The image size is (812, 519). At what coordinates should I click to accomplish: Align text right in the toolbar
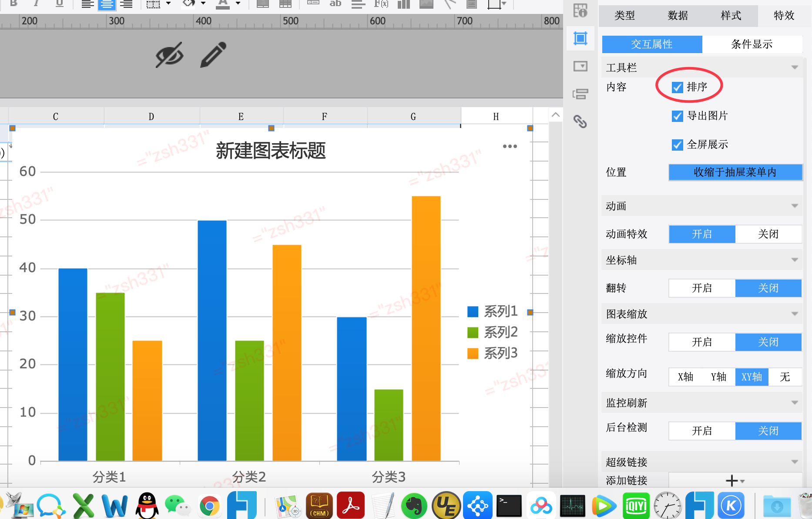coord(126,4)
